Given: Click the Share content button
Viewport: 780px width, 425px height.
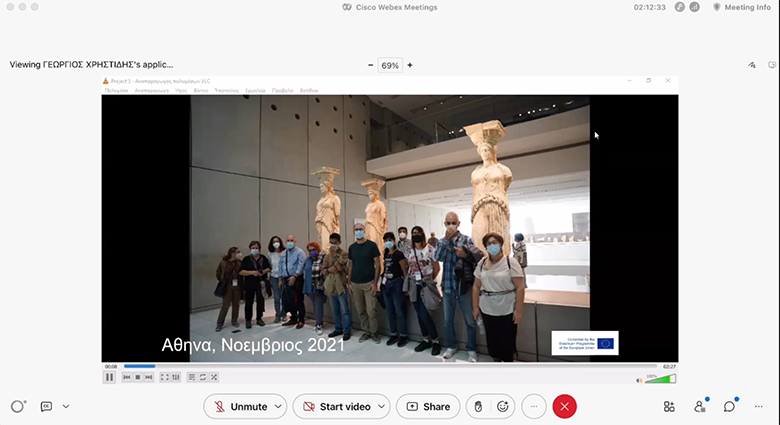Looking at the screenshot, I should [x=427, y=407].
